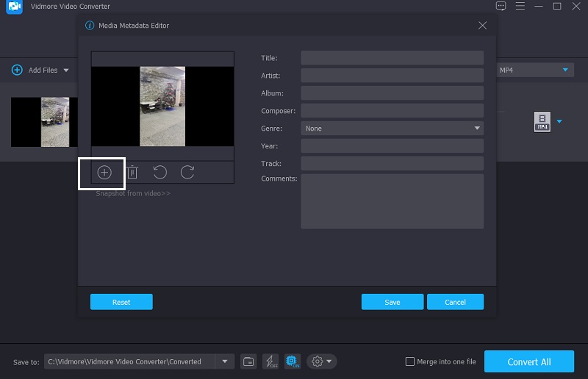The height and width of the screenshot is (379, 588).
Task: Click the add cover image plus icon
Action: click(104, 173)
